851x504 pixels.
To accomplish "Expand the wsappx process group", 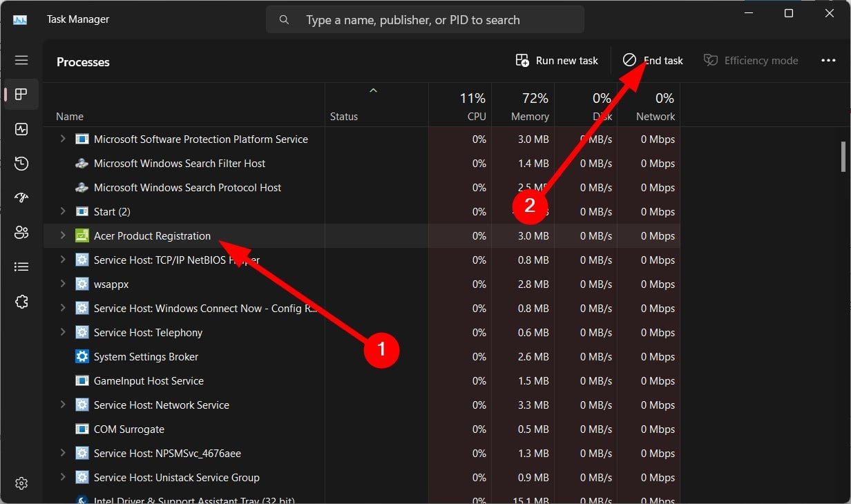I will [62, 284].
